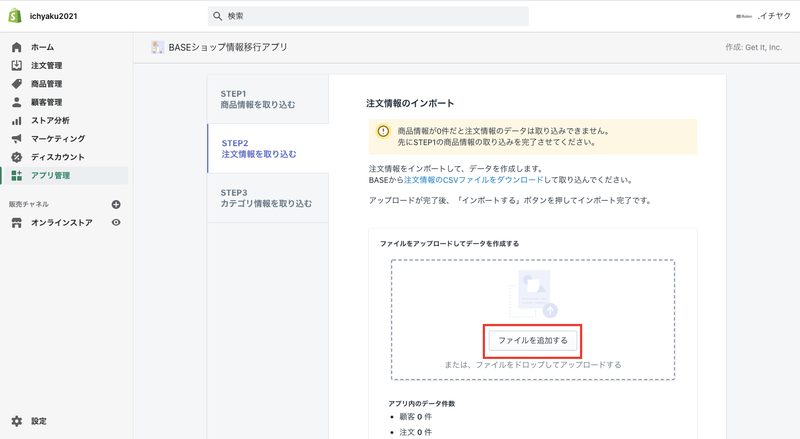Open ディスカウント in the sidebar

[58, 157]
